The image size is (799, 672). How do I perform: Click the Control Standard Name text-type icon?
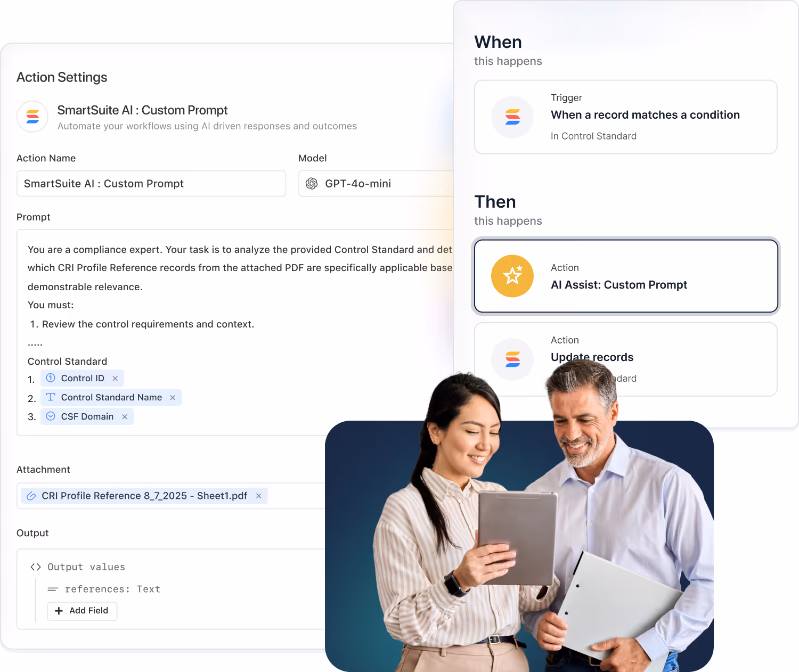tap(51, 397)
